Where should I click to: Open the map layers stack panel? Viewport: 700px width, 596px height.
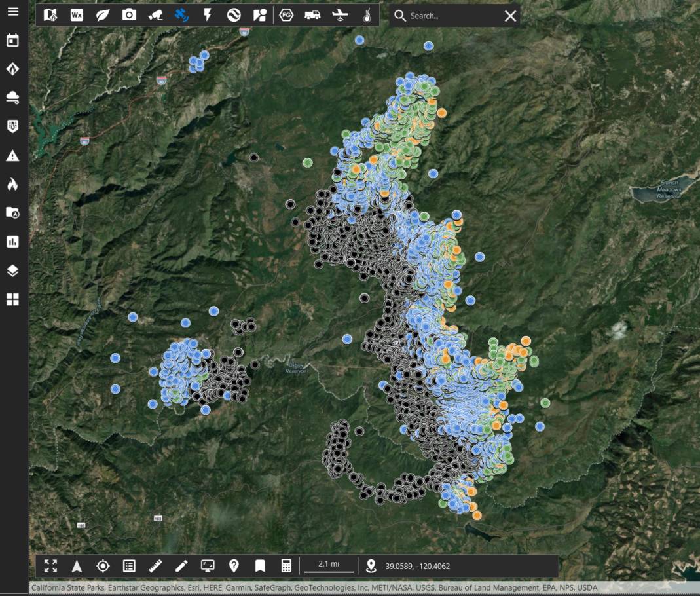pos(12,270)
